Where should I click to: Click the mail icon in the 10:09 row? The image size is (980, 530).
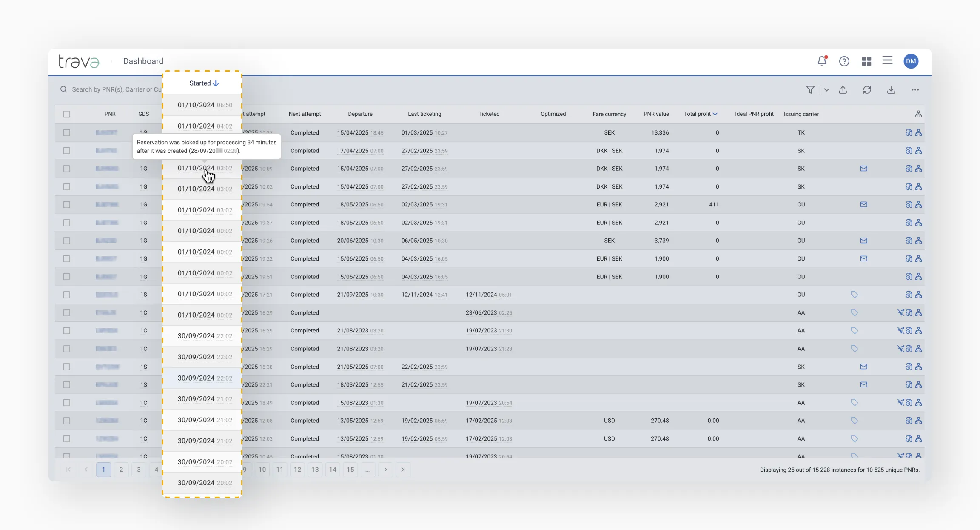tap(864, 169)
